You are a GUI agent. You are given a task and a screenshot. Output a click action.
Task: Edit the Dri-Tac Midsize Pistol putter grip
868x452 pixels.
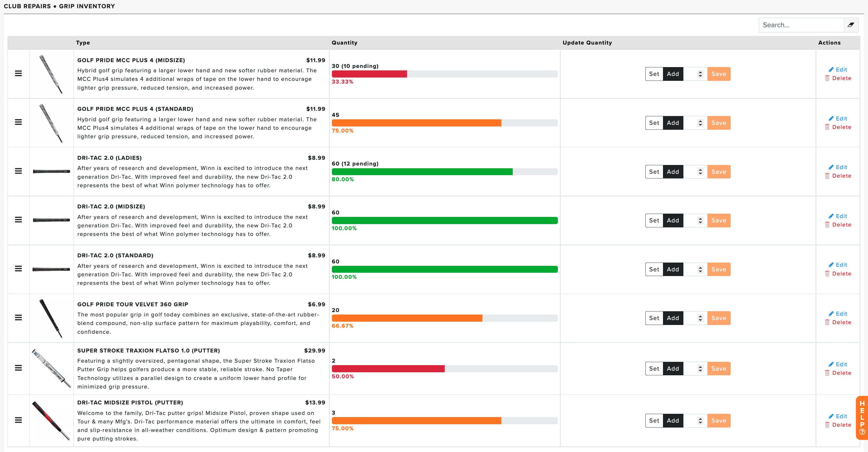[x=838, y=416]
